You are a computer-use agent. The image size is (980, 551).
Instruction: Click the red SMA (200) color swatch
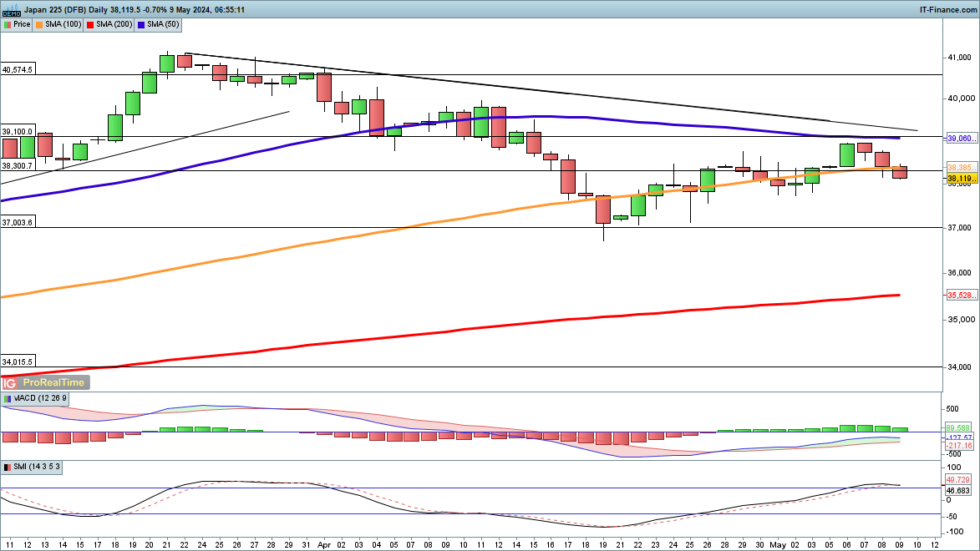coord(90,24)
